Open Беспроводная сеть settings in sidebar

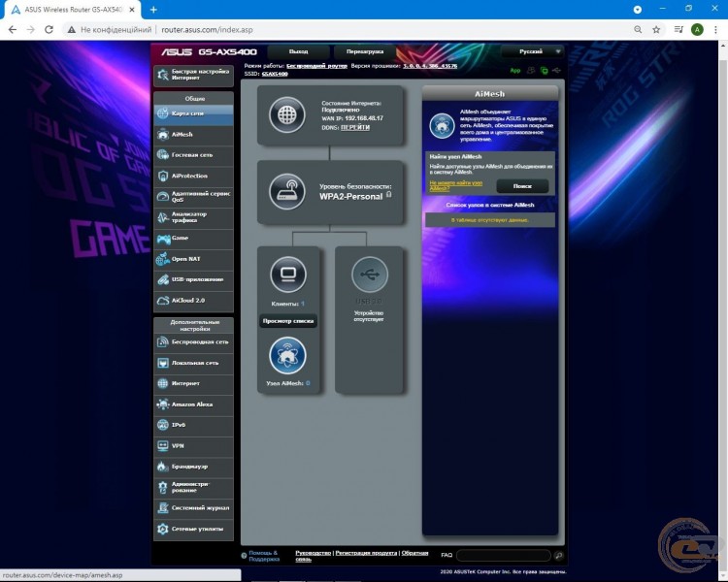[193, 342]
